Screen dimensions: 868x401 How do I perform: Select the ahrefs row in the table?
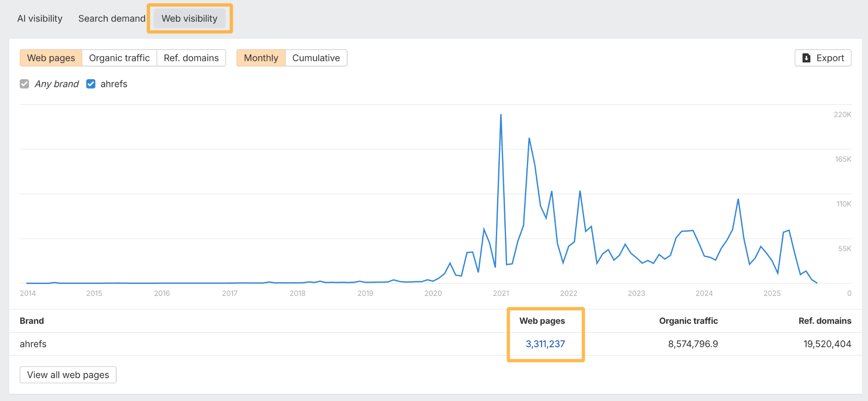coord(33,344)
